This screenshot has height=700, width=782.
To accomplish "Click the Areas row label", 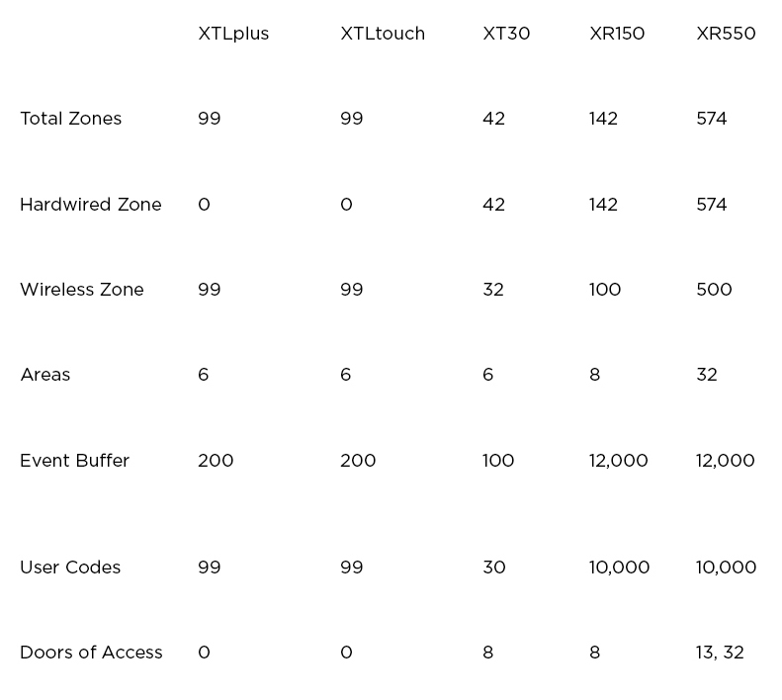I will click(x=45, y=375).
